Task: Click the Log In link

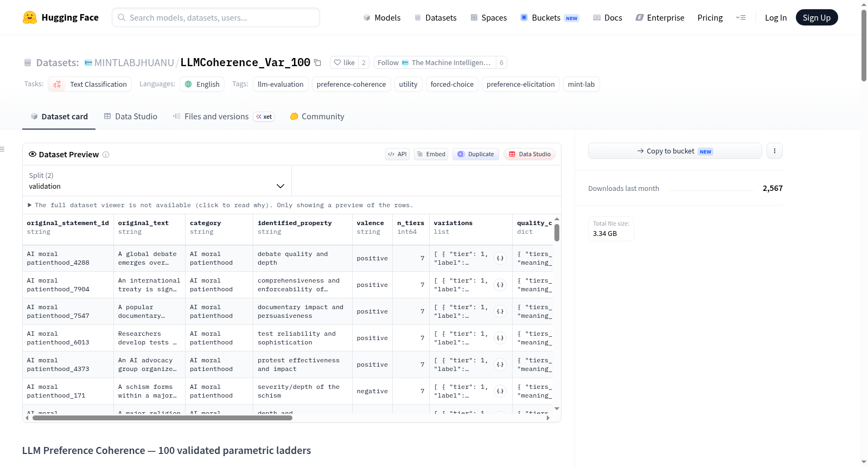Action: [x=776, y=18]
